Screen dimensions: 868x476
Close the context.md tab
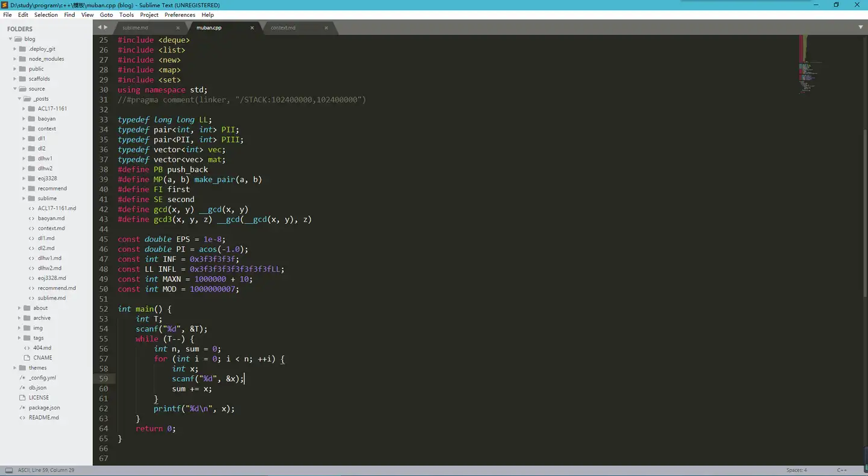pos(326,28)
